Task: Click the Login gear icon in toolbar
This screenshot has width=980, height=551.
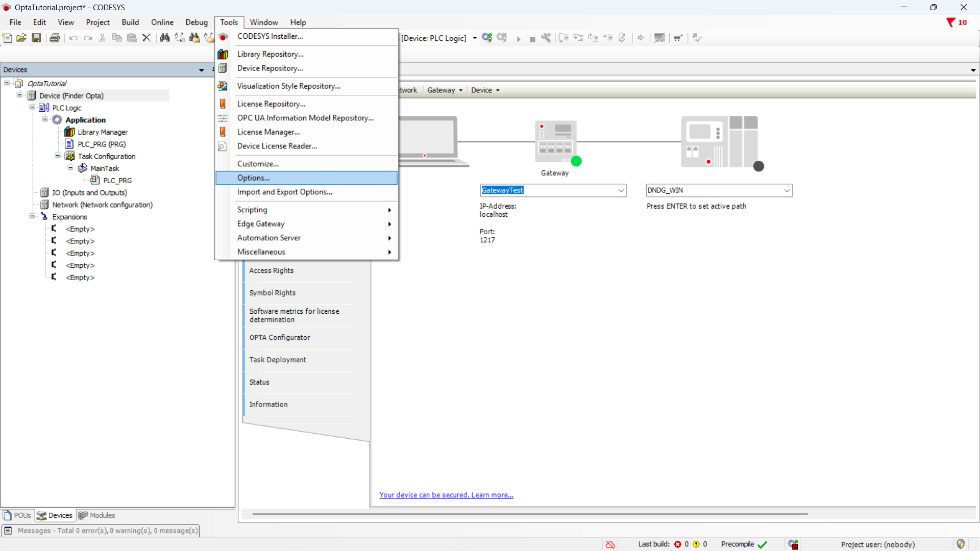Action: [x=486, y=38]
